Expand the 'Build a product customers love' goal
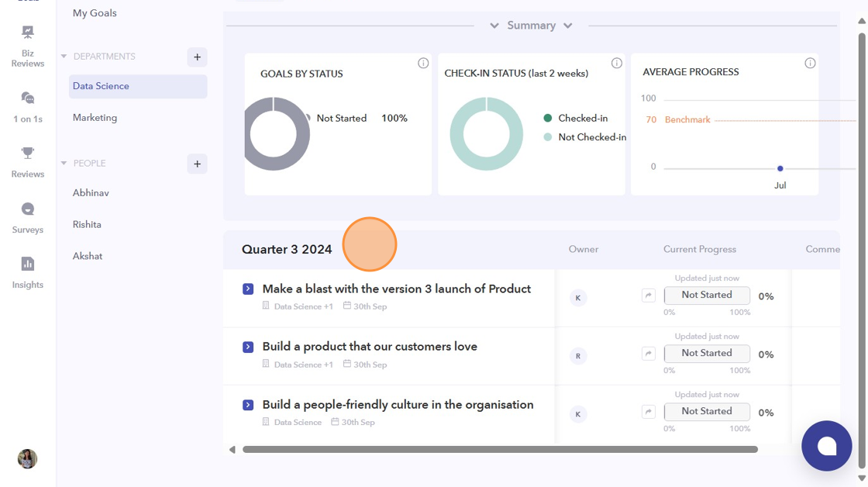Viewport: 868px width, 487px height. pyautogui.click(x=248, y=347)
